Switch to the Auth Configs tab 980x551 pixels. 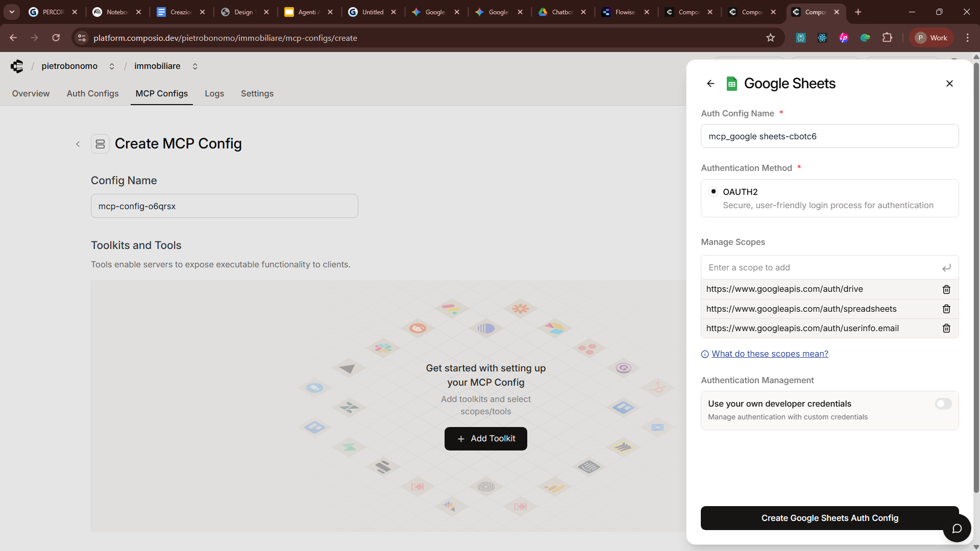coord(92,93)
